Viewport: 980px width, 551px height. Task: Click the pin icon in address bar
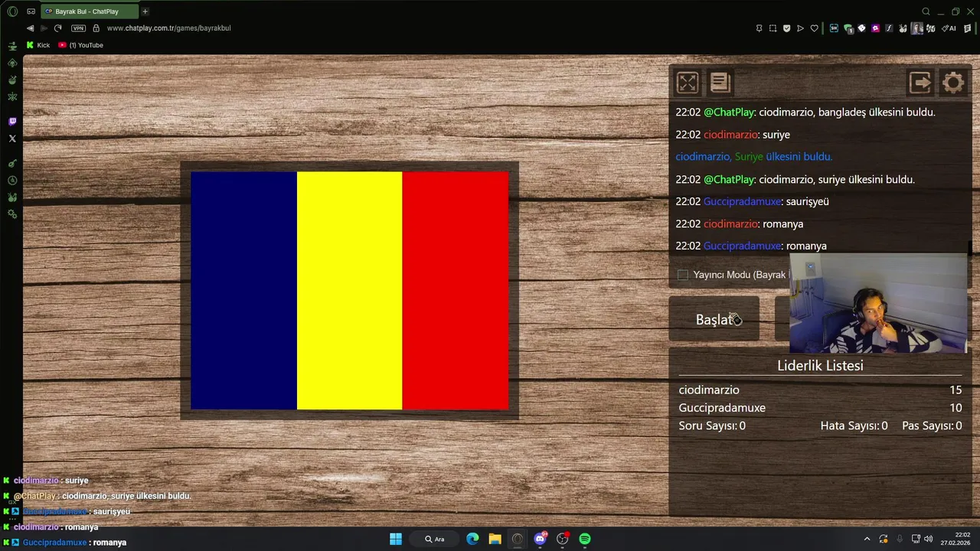tap(759, 28)
